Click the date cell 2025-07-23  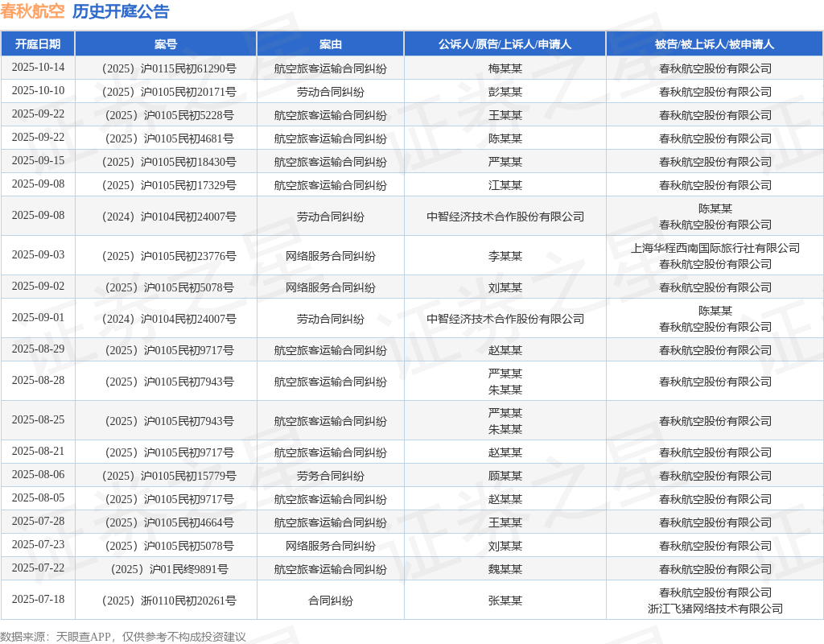pyautogui.click(x=38, y=544)
